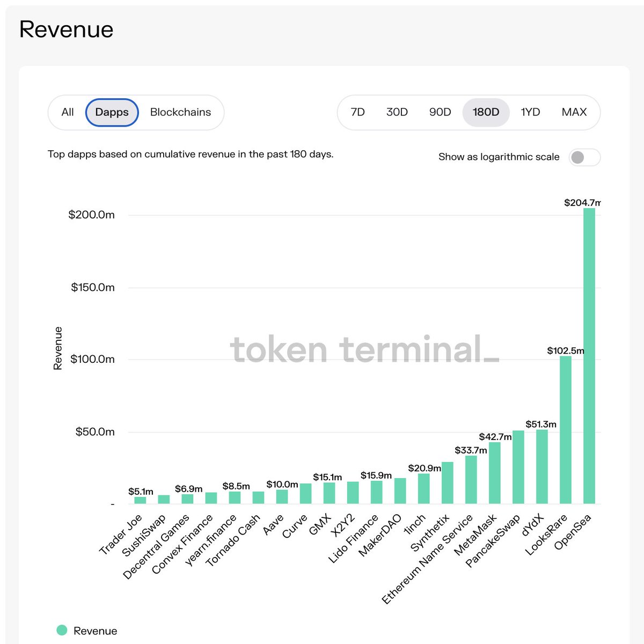Image resolution: width=644 pixels, height=644 pixels.
Task: Click the $10.0m value label
Action: point(282,484)
